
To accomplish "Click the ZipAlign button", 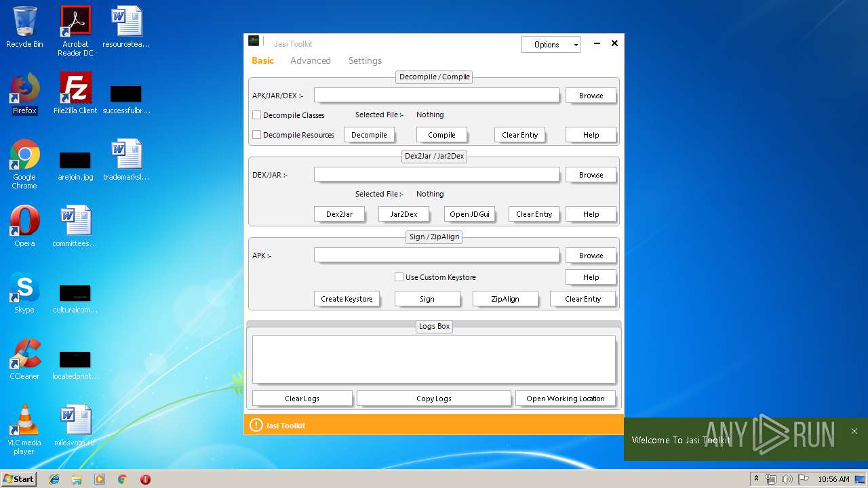I will coord(505,299).
